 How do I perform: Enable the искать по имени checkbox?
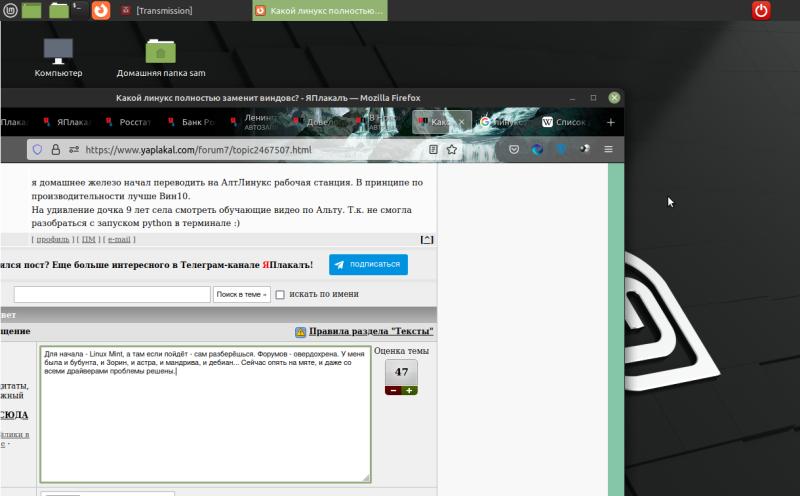point(280,294)
